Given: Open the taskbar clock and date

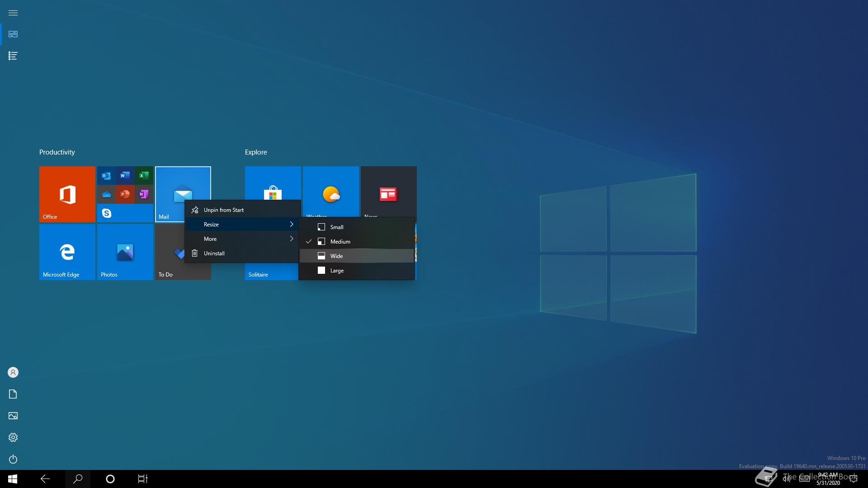Looking at the screenshot, I should (x=828, y=479).
